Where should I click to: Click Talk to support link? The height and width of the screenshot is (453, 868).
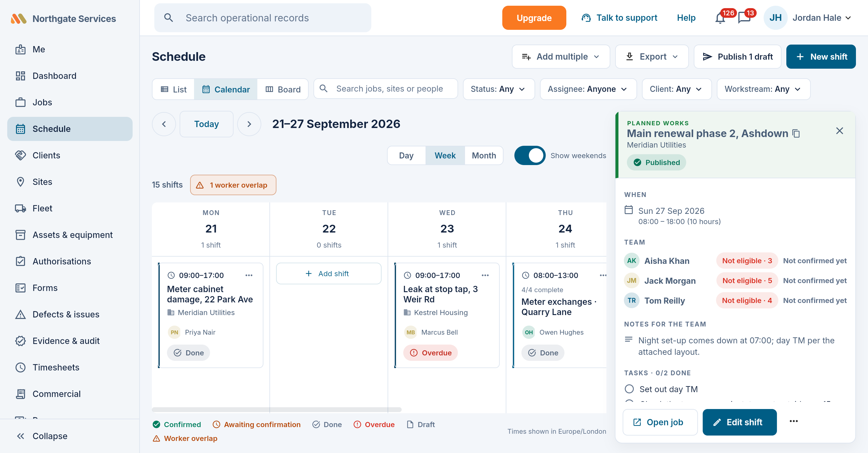click(619, 18)
